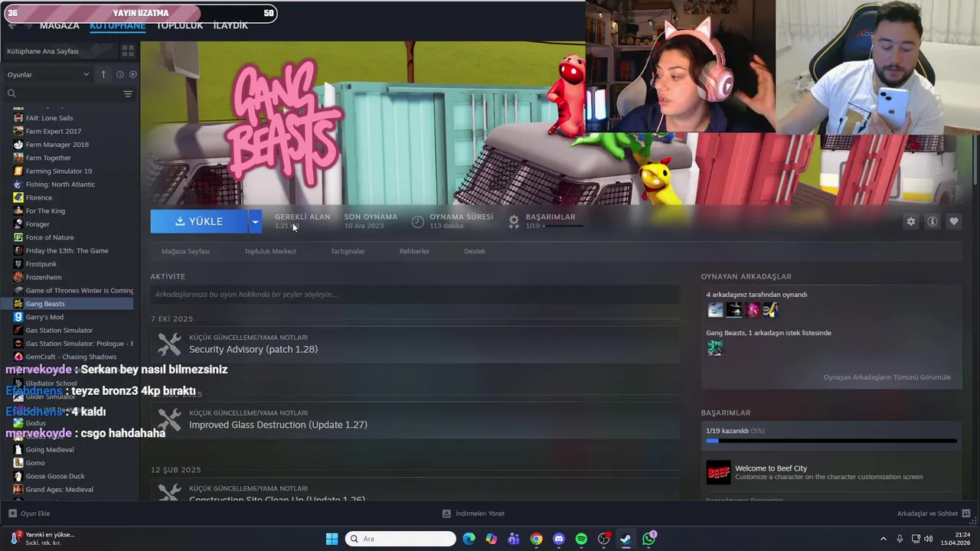
Task: Open advanced filter options icon
Action: click(128, 93)
